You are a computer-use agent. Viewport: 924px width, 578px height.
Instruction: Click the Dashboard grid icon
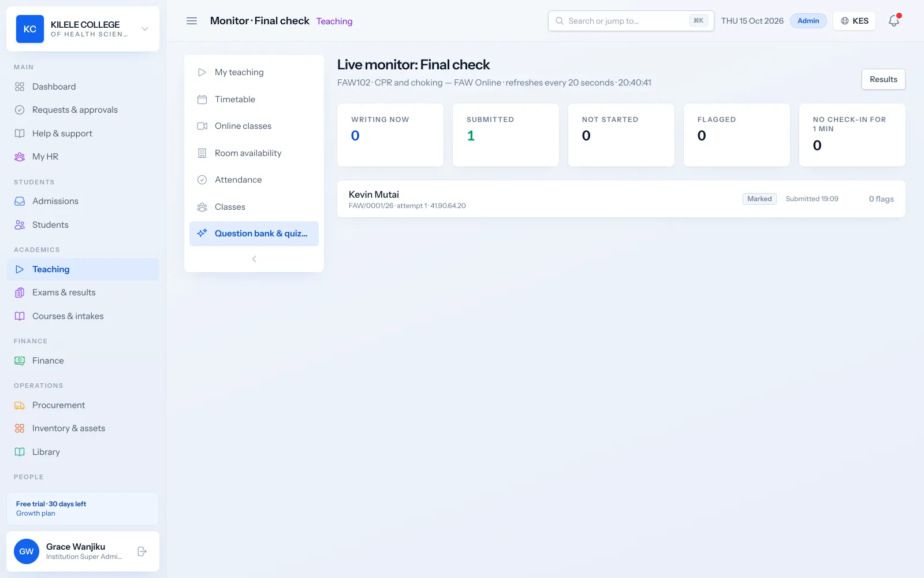[20, 87]
